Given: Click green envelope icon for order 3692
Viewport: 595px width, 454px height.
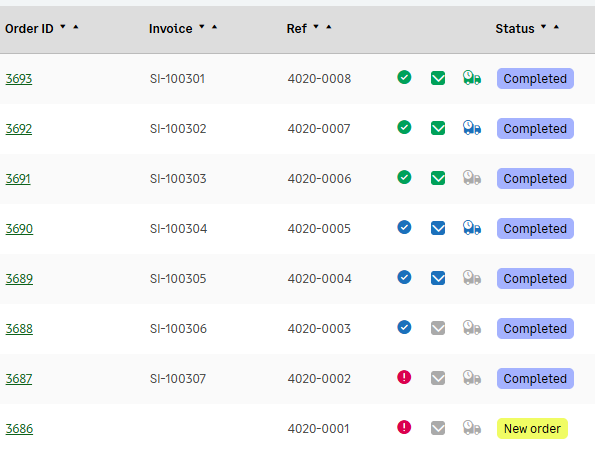Looking at the screenshot, I should pos(438,128).
